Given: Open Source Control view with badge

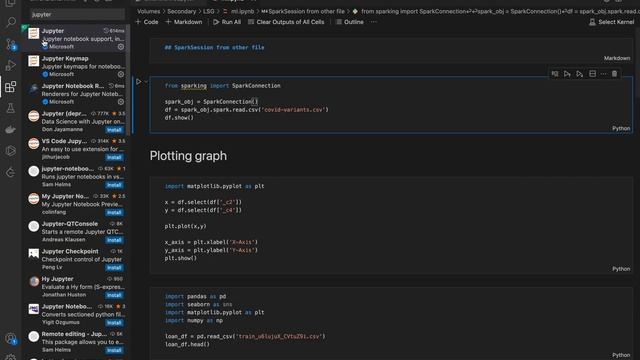Looking at the screenshot, I should (x=11, y=44).
